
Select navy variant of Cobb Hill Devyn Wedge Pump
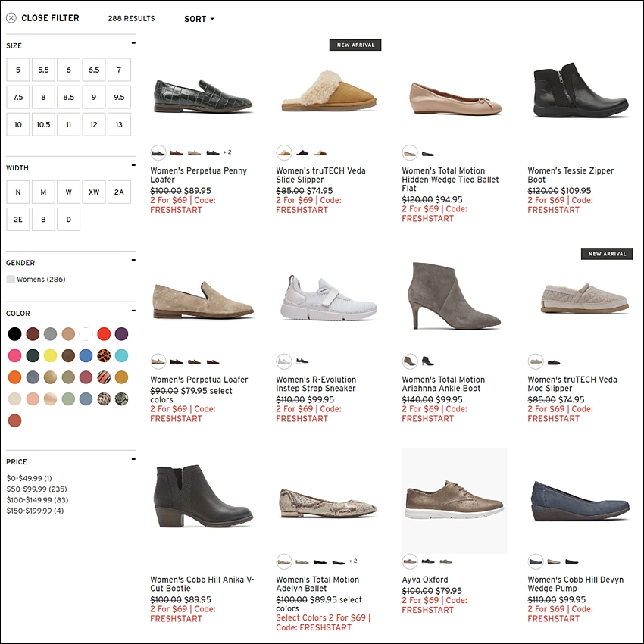pyautogui.click(x=536, y=561)
